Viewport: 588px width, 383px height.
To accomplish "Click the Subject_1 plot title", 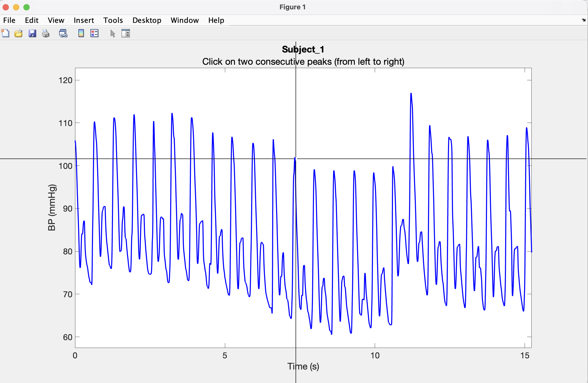I will click(303, 49).
